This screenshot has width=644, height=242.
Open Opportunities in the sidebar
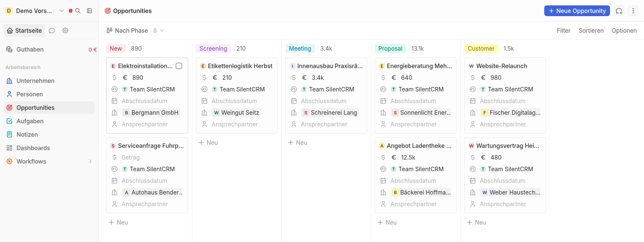(x=49, y=108)
